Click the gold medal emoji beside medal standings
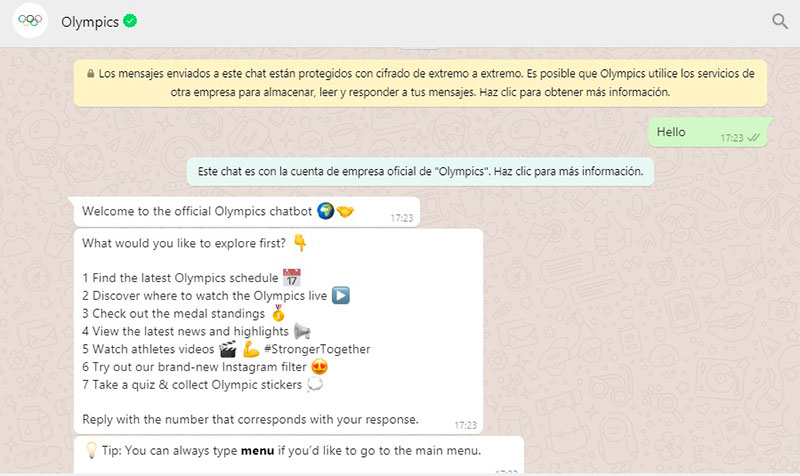 click(x=278, y=313)
